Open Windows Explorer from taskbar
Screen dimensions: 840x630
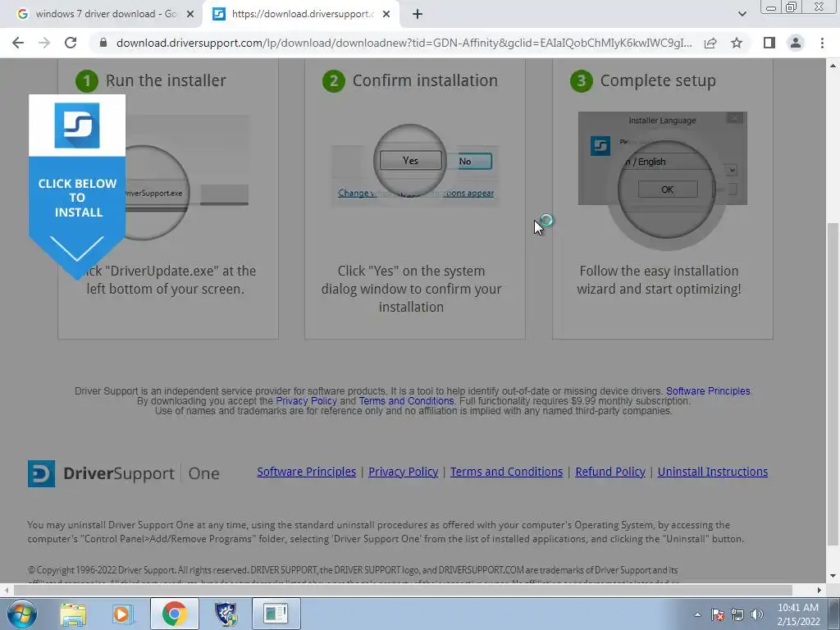tap(73, 614)
